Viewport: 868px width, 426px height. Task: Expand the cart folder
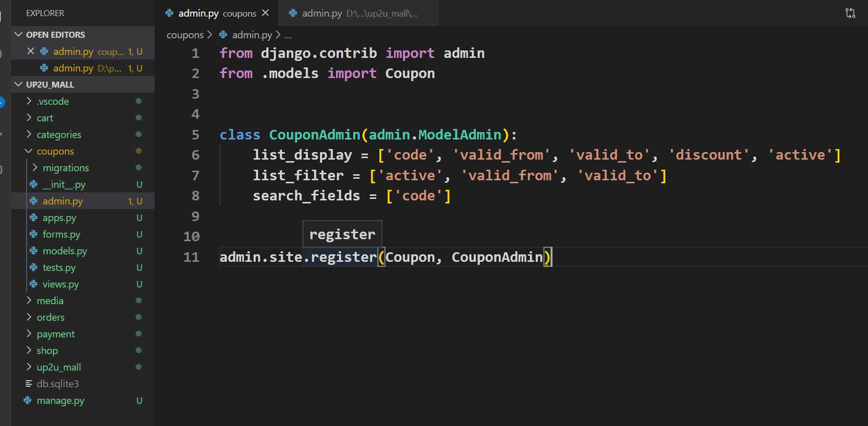[x=83, y=118]
